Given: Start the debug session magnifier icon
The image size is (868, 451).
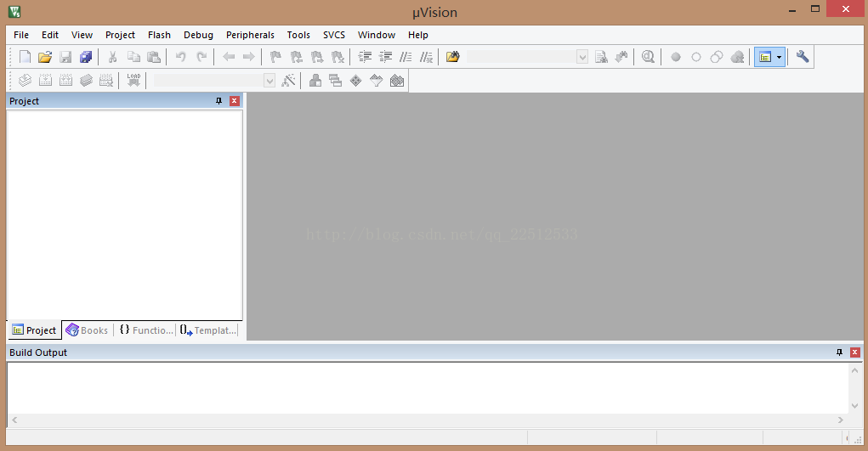Looking at the screenshot, I should coord(648,57).
